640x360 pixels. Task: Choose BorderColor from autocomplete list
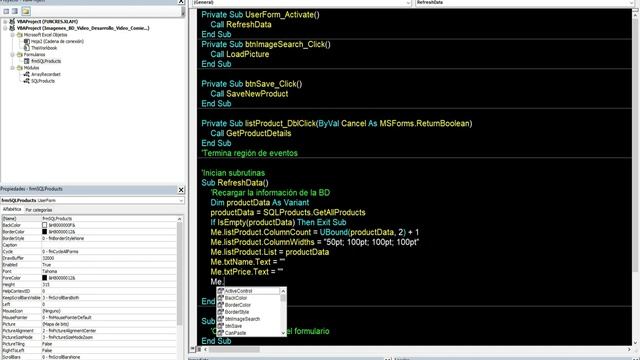pos(248,305)
